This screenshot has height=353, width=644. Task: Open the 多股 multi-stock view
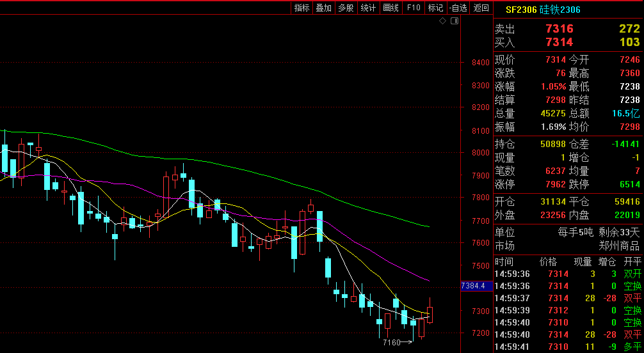tap(346, 8)
